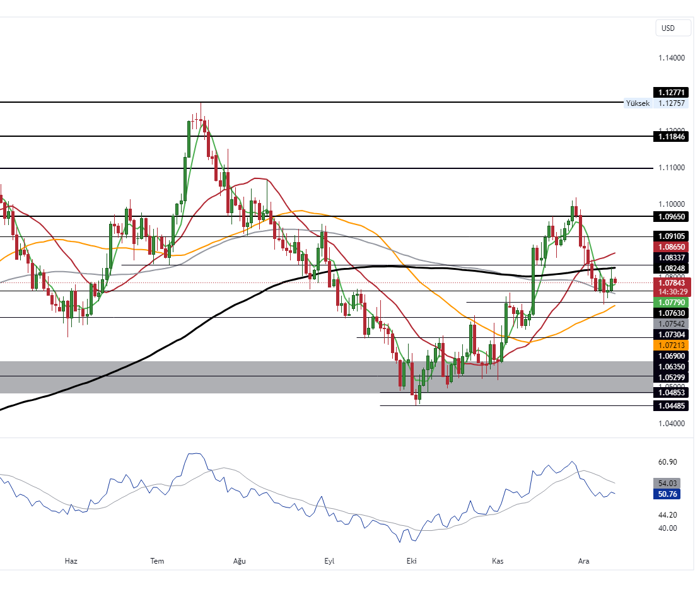Click the Tem month on time axis
The image size is (700, 592).
157,561
